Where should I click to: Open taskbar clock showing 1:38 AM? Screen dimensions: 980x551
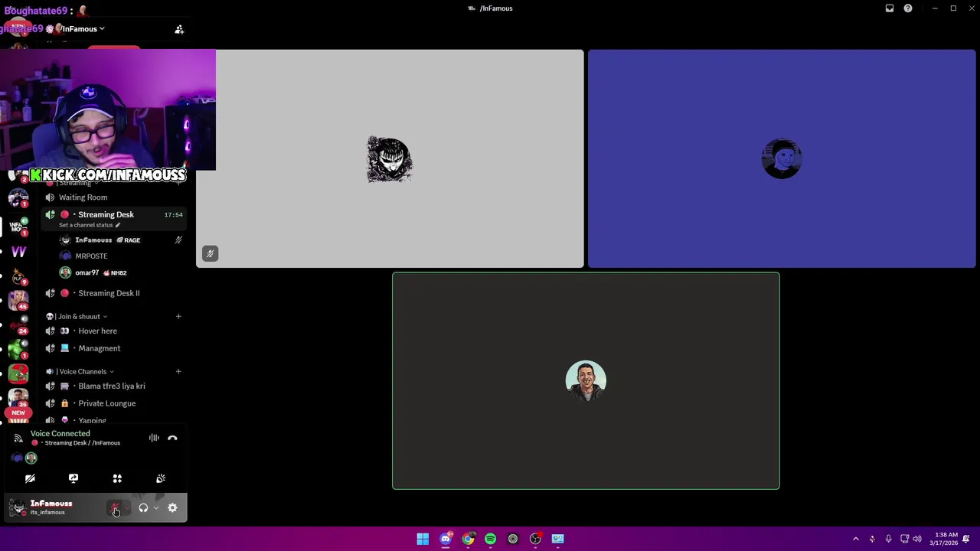(x=943, y=539)
